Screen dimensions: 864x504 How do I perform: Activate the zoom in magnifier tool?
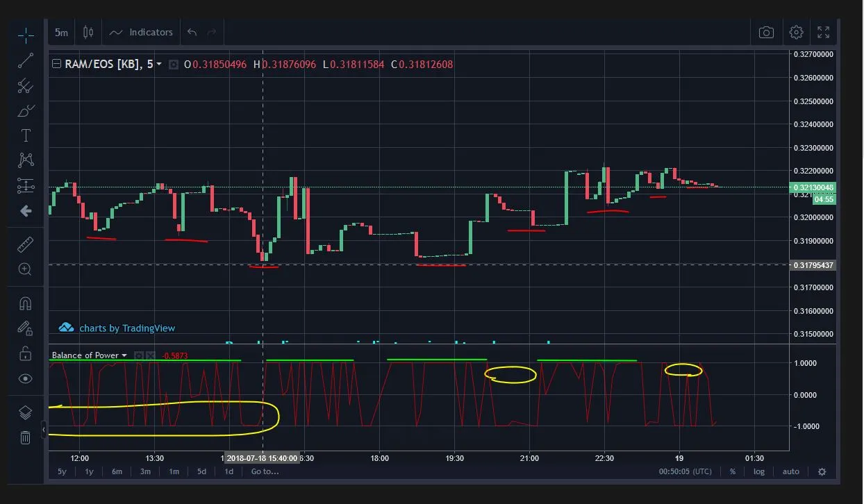point(26,269)
